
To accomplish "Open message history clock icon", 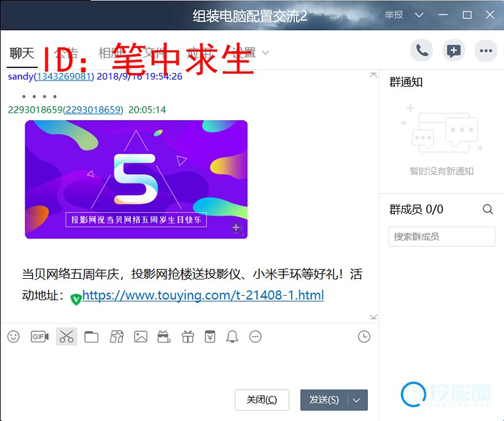I will coord(364,337).
